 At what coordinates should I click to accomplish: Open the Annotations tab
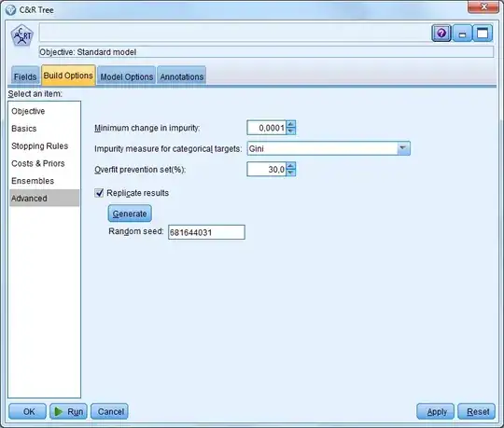(x=182, y=76)
